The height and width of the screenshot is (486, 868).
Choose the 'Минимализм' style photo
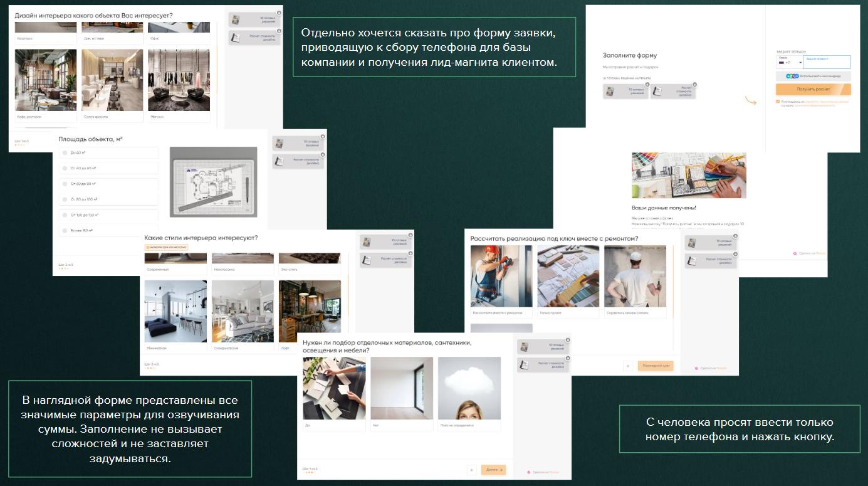175,311
